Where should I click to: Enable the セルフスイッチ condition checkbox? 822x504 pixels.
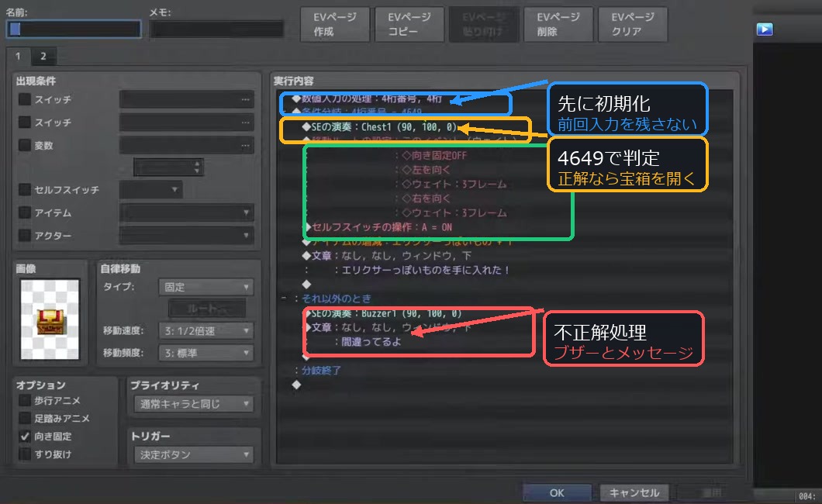coord(25,189)
